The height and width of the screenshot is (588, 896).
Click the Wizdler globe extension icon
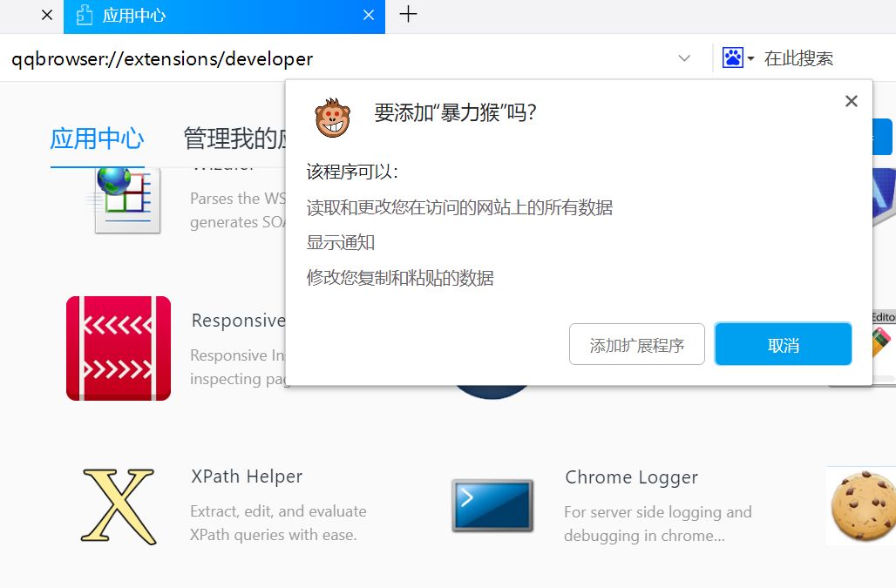(x=126, y=199)
